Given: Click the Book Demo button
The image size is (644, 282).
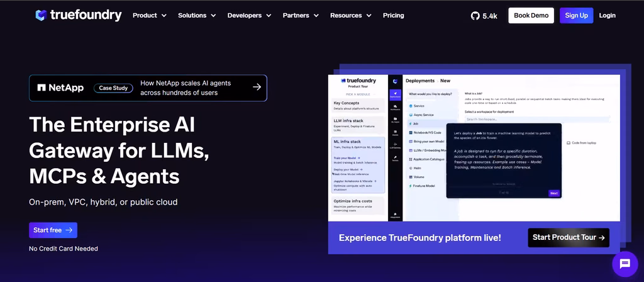Looking at the screenshot, I should [x=531, y=16].
